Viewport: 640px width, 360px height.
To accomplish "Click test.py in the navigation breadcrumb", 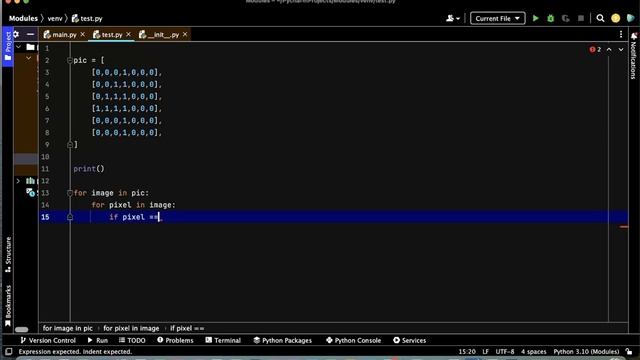I will pos(87,18).
